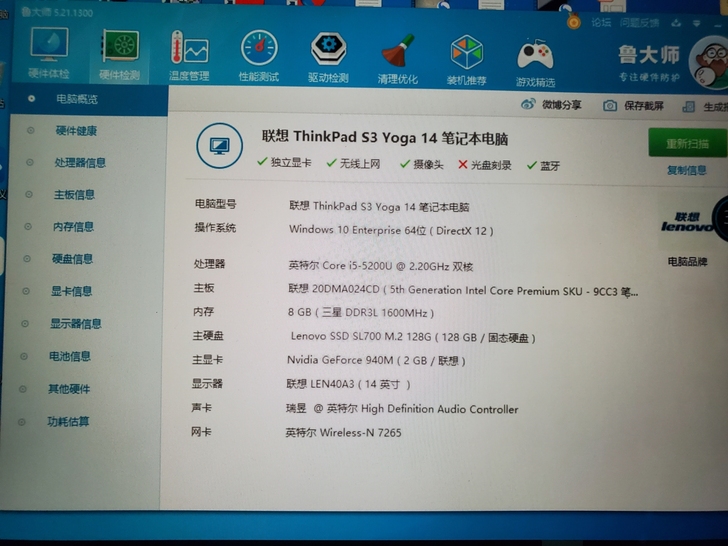Viewport: 728px width, 546px height.
Task: Open 温度管理 temperature management
Action: pyautogui.click(x=189, y=55)
